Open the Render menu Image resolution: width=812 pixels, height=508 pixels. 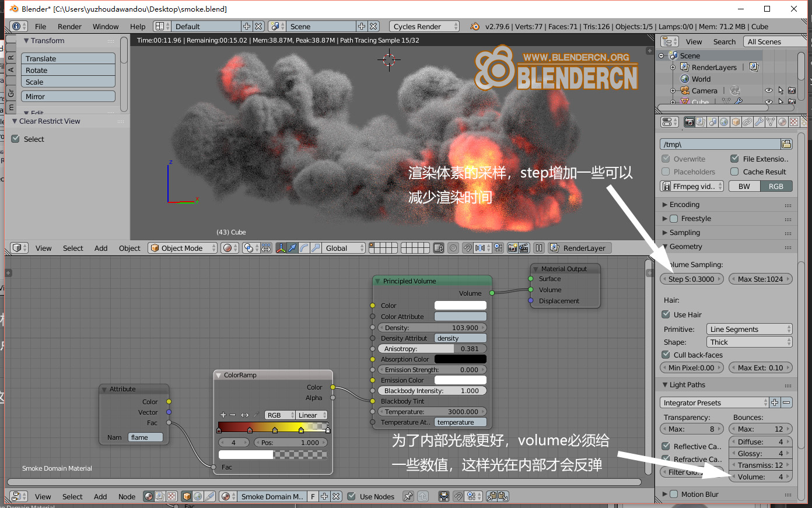pyautogui.click(x=69, y=26)
